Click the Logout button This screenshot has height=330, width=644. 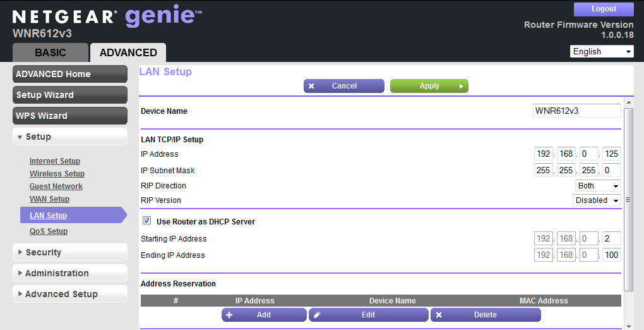pyautogui.click(x=604, y=9)
